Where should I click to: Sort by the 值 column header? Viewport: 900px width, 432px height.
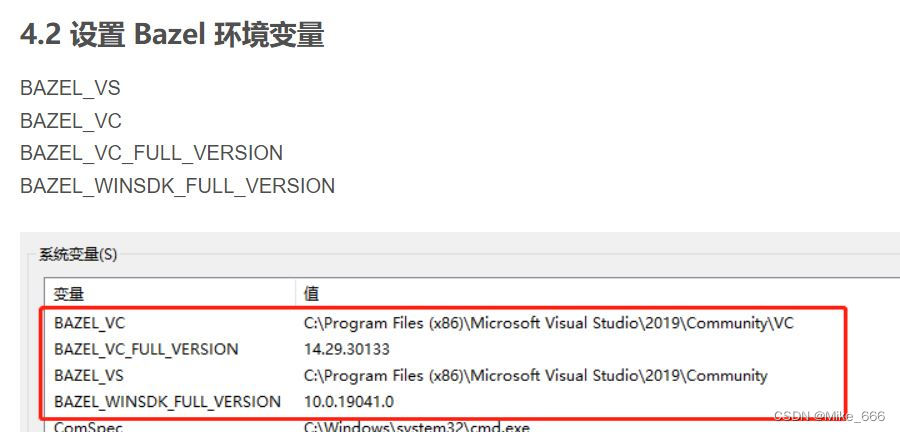[x=313, y=293]
